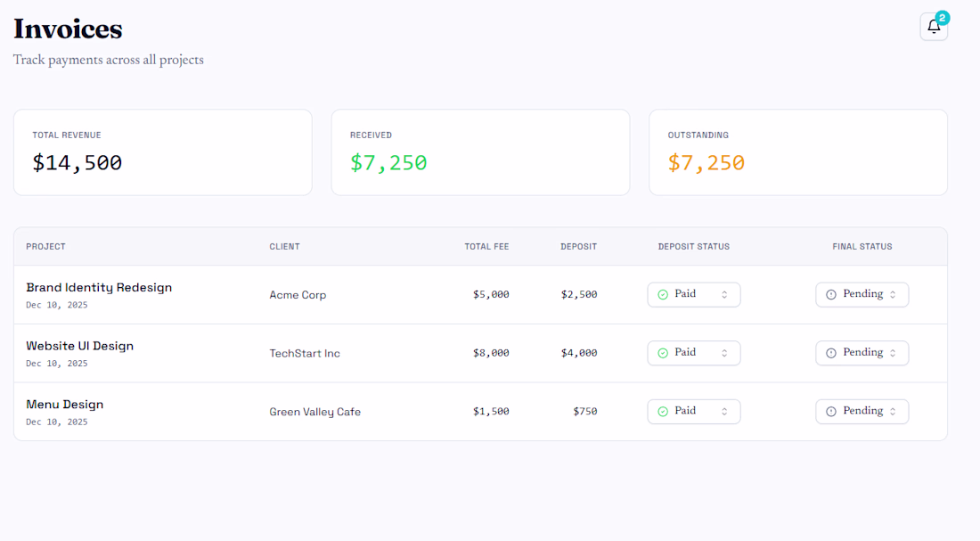Viewport: 980px width, 541px height.
Task: Click Green Valley Cafe's paid checkmark icon
Action: point(663,412)
